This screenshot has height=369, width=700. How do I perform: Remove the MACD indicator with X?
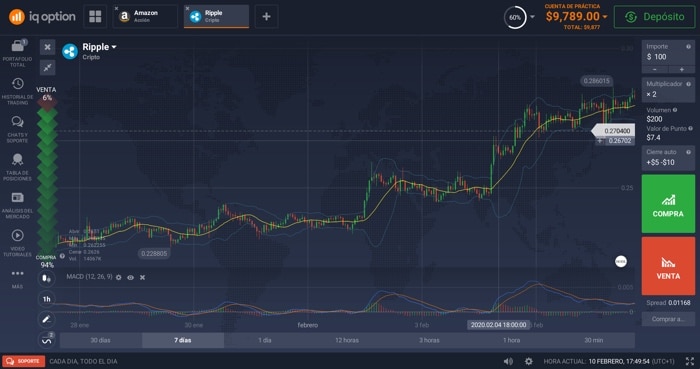pos(142,278)
